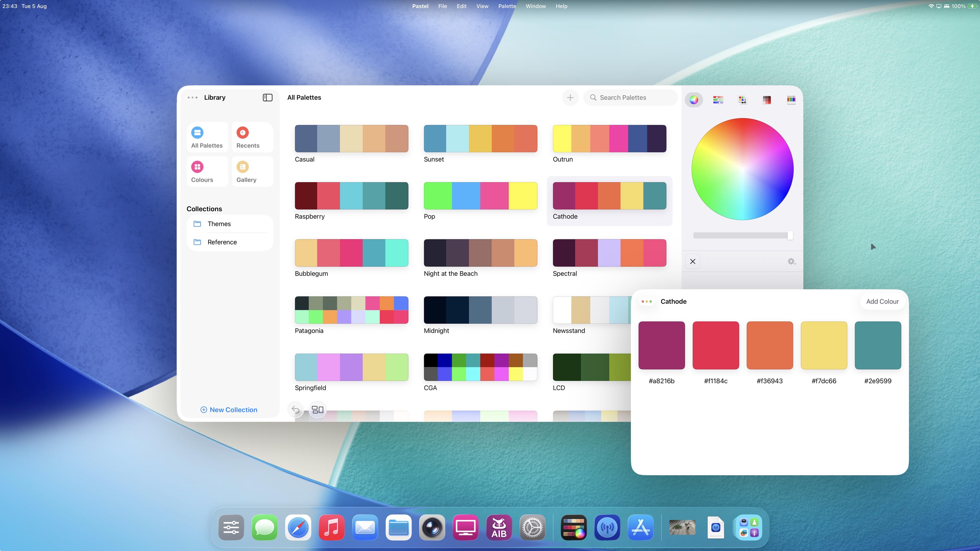Close the colour picker with X button

(x=692, y=261)
